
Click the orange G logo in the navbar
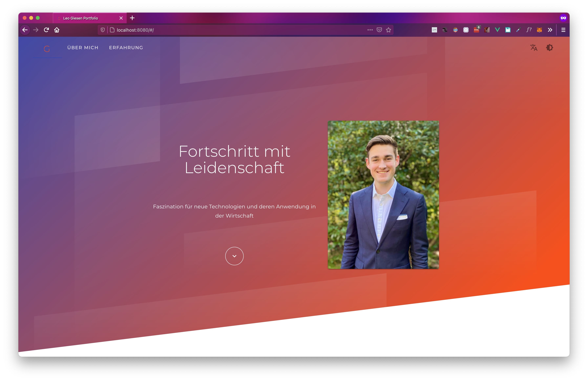pos(47,49)
